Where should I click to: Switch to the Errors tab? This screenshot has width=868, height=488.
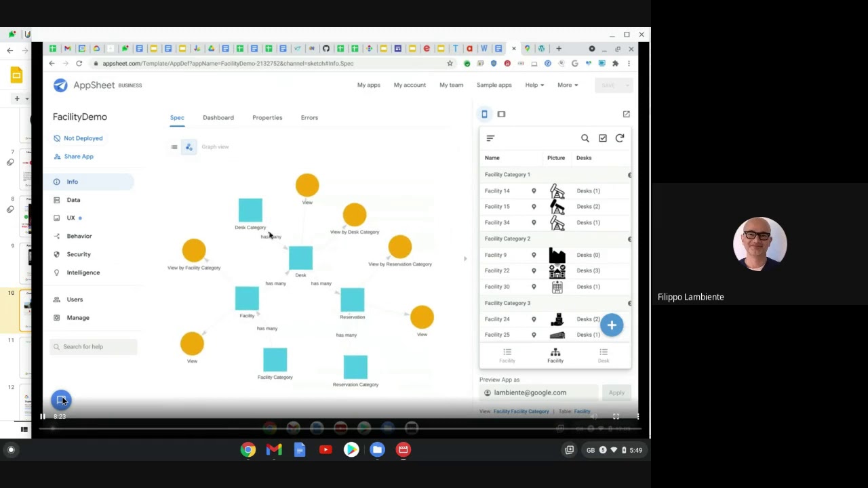click(x=309, y=118)
